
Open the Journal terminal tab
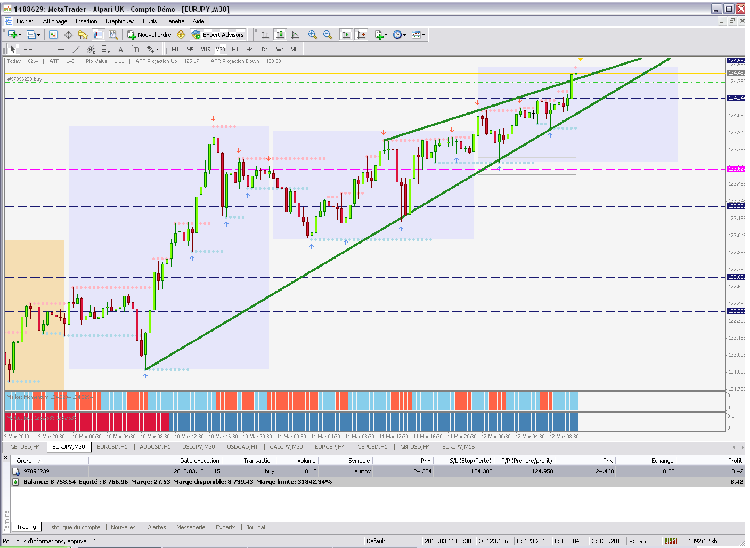point(255,527)
